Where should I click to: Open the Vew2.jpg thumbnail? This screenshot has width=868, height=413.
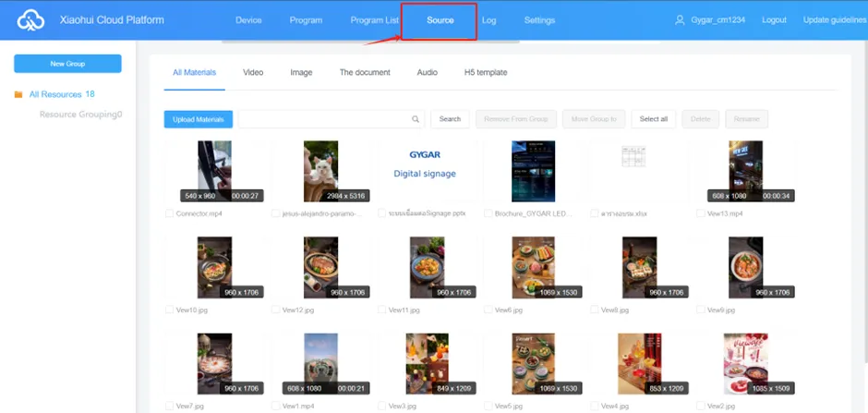pyautogui.click(x=746, y=364)
